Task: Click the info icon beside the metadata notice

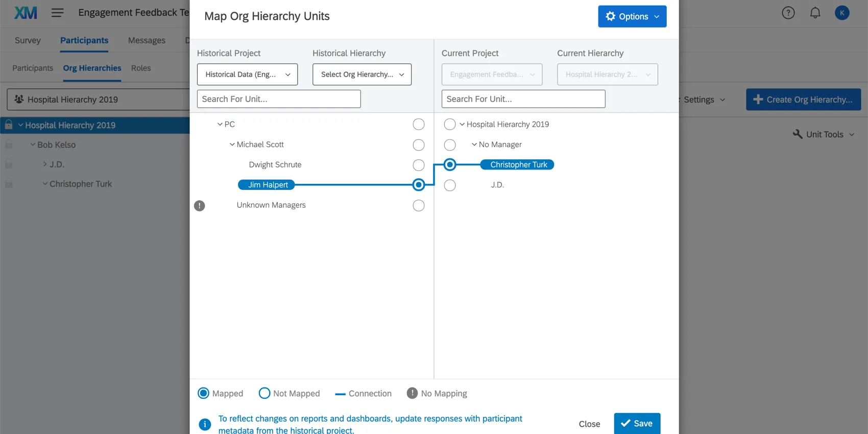Action: pos(205,424)
